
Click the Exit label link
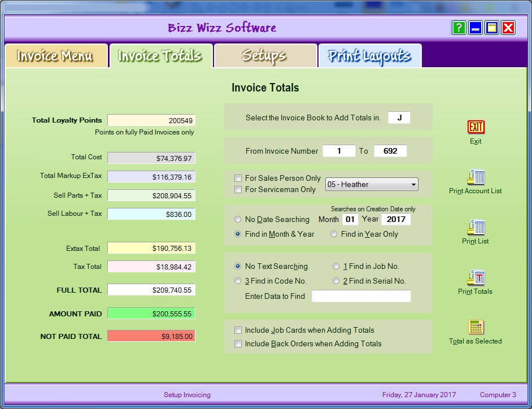click(x=476, y=141)
